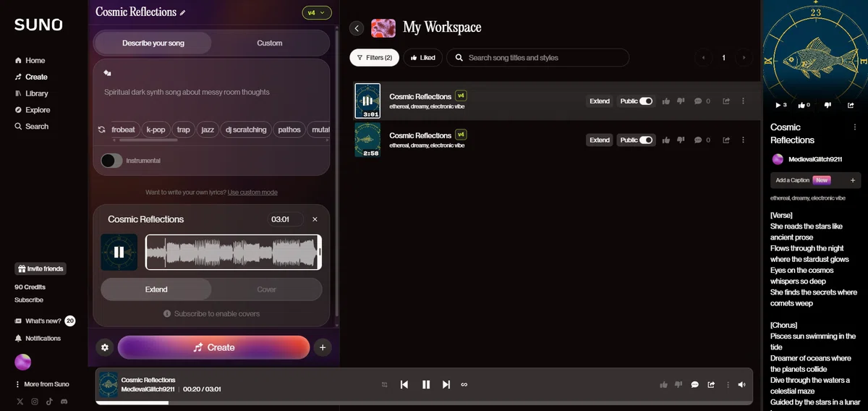This screenshot has width=868, height=411.
Task: Click the Subscribe link in the sidebar
Action: point(29,300)
